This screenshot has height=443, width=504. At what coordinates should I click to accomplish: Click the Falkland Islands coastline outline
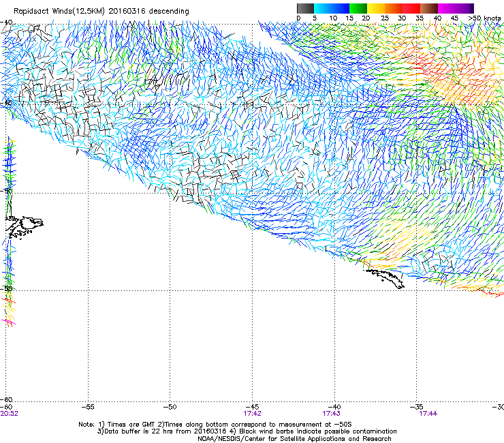click(25, 228)
